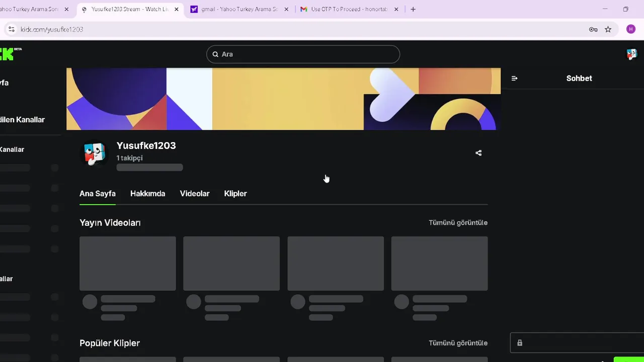
Task: Switch to the Klipler tab
Action: click(235, 194)
